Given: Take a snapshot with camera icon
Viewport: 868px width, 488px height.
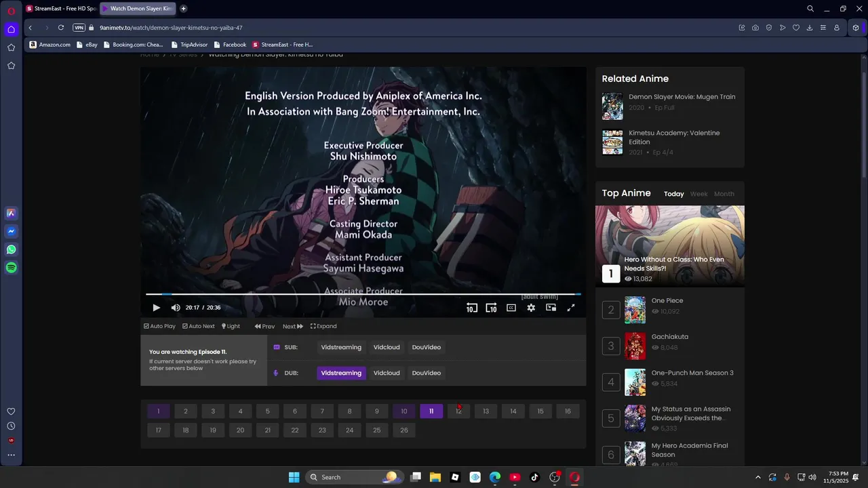Looking at the screenshot, I should click(x=755, y=28).
